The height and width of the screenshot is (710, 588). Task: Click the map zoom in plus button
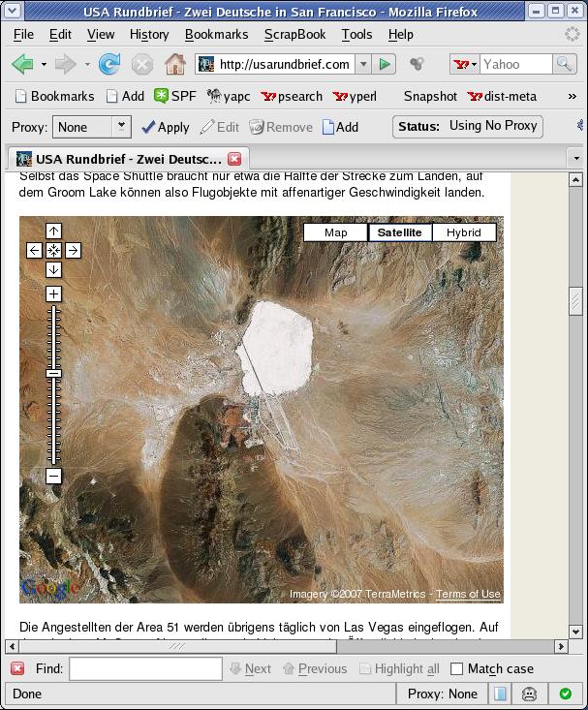pyautogui.click(x=53, y=293)
